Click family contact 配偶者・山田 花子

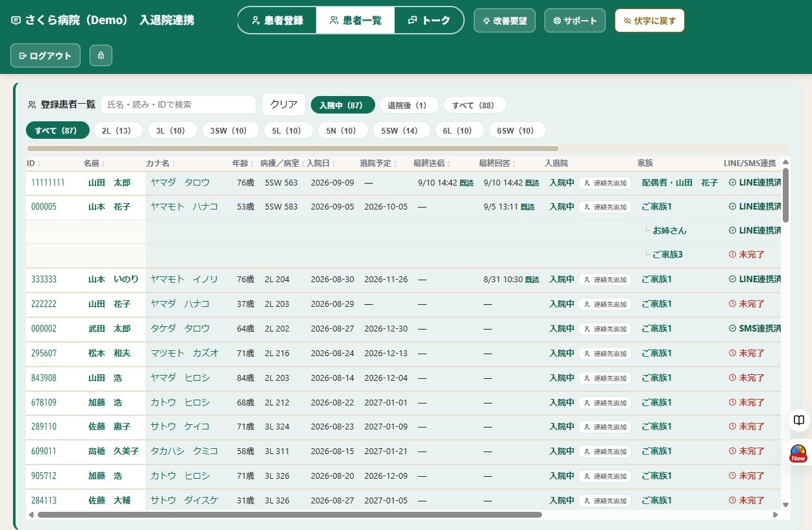pyautogui.click(x=680, y=183)
